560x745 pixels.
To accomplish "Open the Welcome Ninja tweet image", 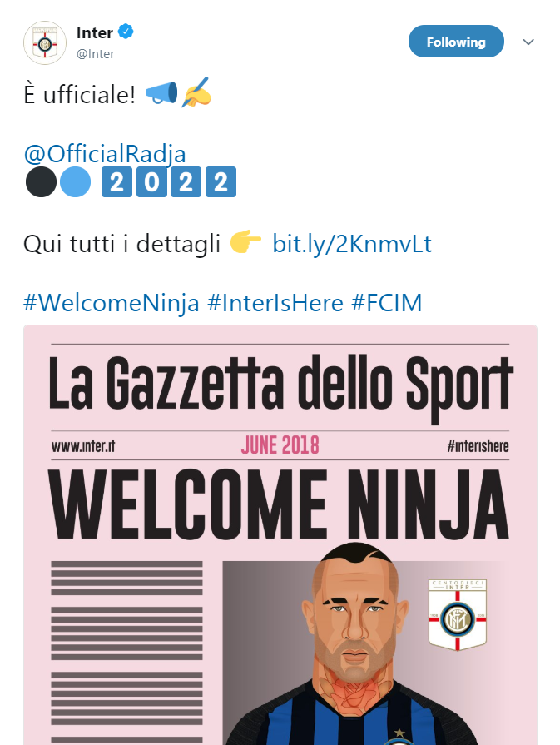I will (x=280, y=533).
